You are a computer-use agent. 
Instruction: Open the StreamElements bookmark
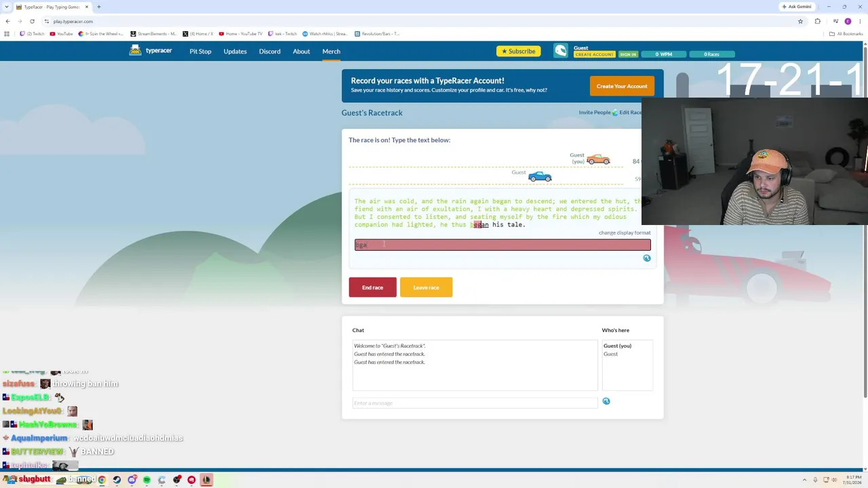click(153, 34)
